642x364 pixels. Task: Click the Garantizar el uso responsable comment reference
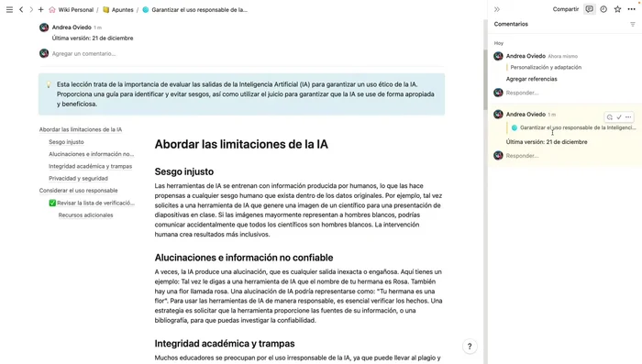tap(573, 127)
